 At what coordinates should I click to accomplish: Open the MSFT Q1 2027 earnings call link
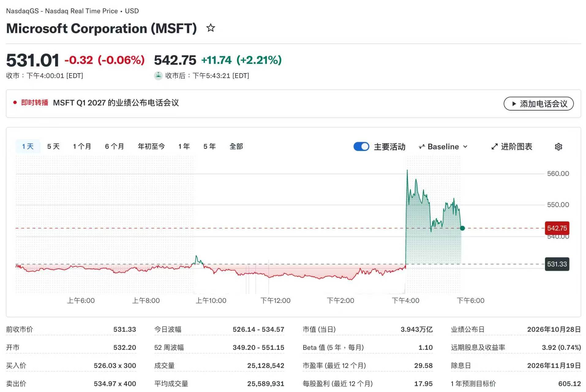point(116,103)
